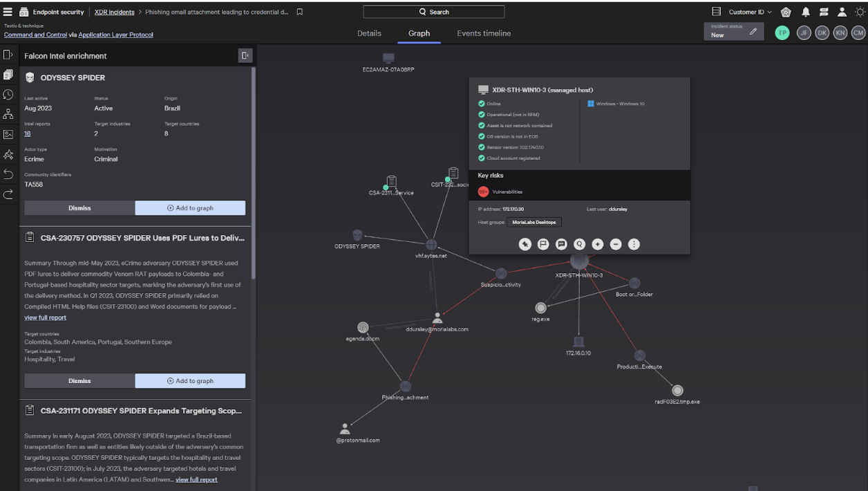The height and width of the screenshot is (491, 868).
Task: Add ODYSSEY SPIDER actor to graph
Action: tap(190, 207)
